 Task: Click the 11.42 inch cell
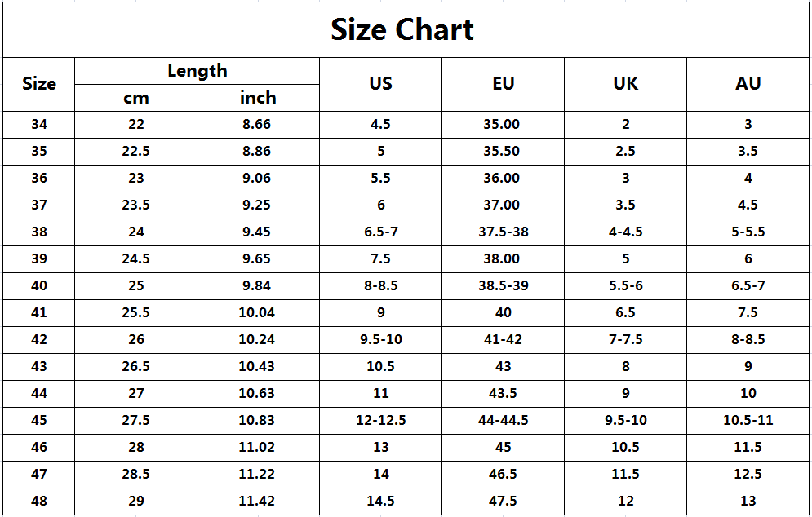[258, 501]
